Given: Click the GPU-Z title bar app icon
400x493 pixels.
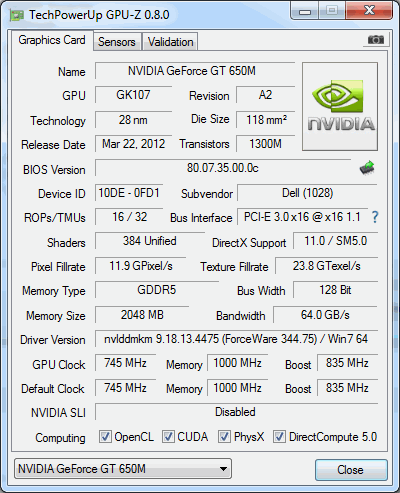Looking at the screenshot, I should click(x=17, y=15).
